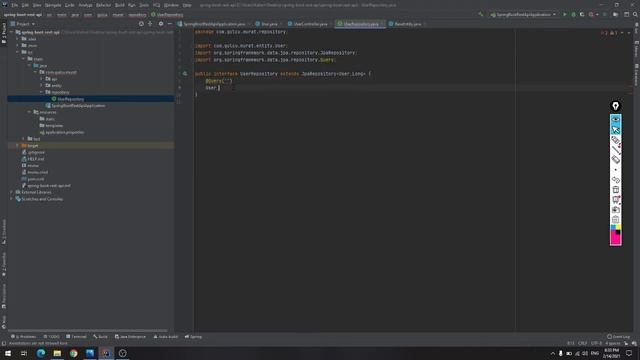Expand the test folder
Screen dimensions: 640x360
click(x=24, y=139)
